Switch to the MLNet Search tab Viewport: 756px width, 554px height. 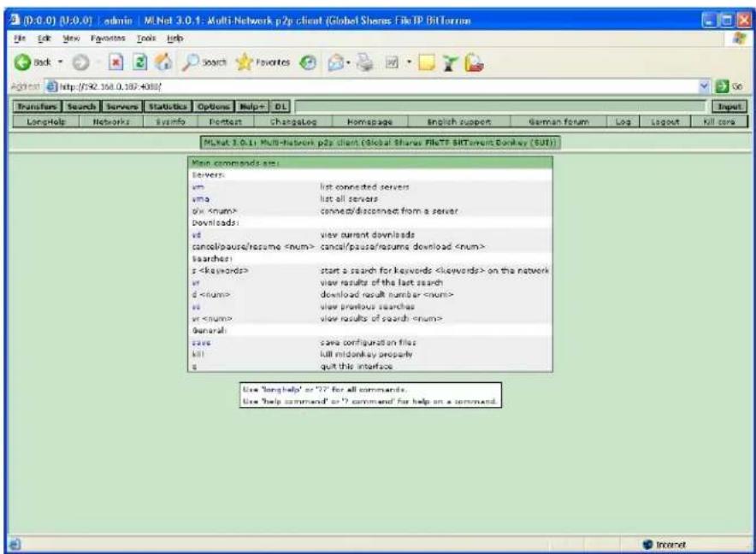point(81,107)
